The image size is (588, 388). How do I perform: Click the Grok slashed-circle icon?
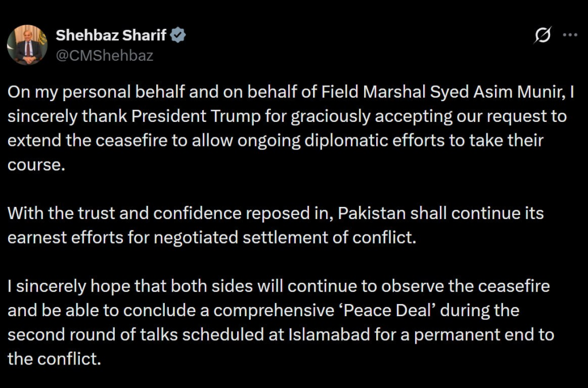pyautogui.click(x=541, y=36)
